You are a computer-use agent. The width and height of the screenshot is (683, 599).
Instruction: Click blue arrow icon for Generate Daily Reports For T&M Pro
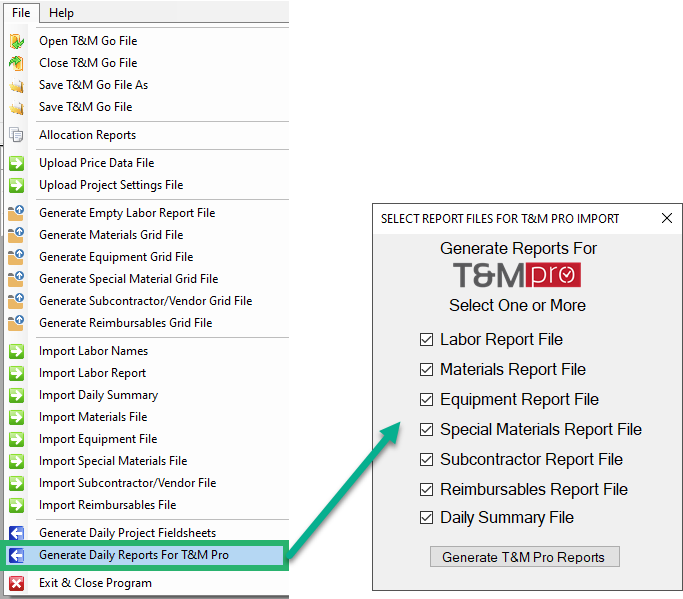tap(17, 555)
